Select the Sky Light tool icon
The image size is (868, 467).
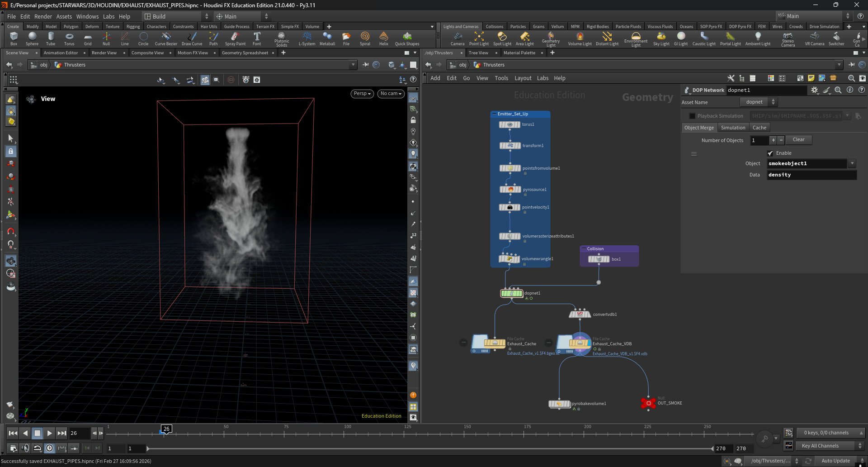(x=661, y=39)
